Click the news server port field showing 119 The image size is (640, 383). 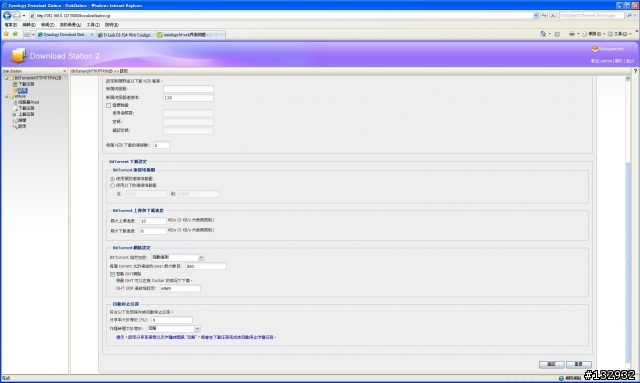(x=188, y=98)
